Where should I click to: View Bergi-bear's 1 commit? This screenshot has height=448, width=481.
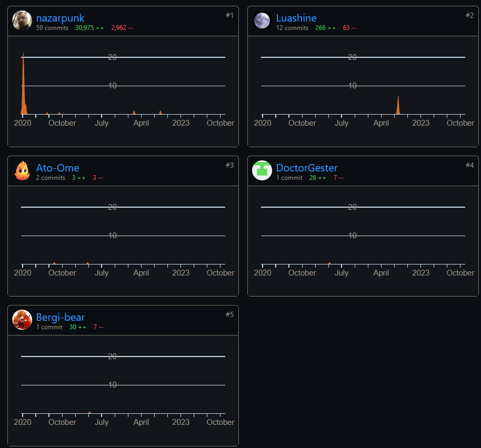point(49,327)
